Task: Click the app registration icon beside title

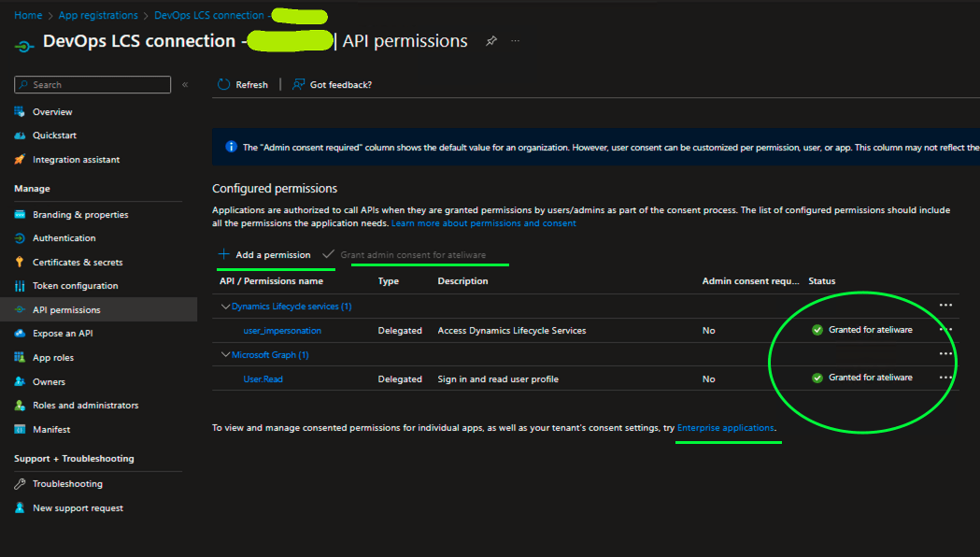Action: tap(24, 46)
